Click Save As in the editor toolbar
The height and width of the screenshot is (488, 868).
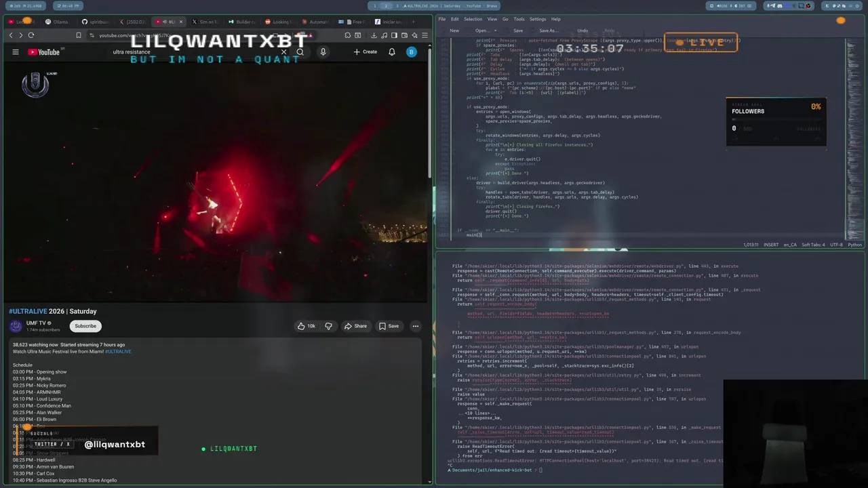point(548,30)
